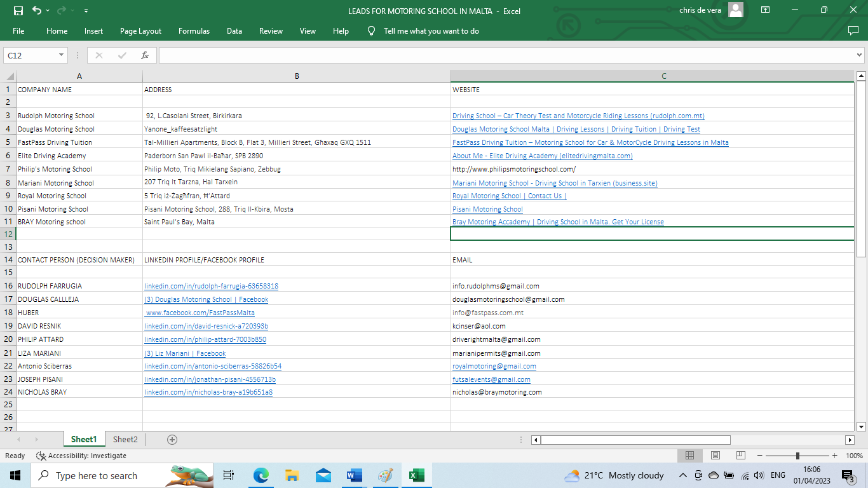Click the Tell me search field
Viewport: 868px width, 488px height.
pos(431,31)
